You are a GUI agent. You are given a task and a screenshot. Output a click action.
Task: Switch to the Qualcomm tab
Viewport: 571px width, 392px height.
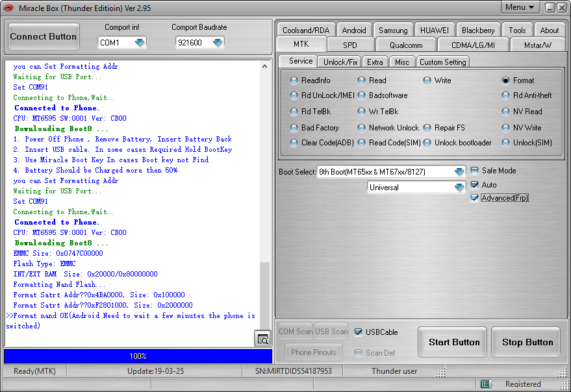(x=406, y=45)
